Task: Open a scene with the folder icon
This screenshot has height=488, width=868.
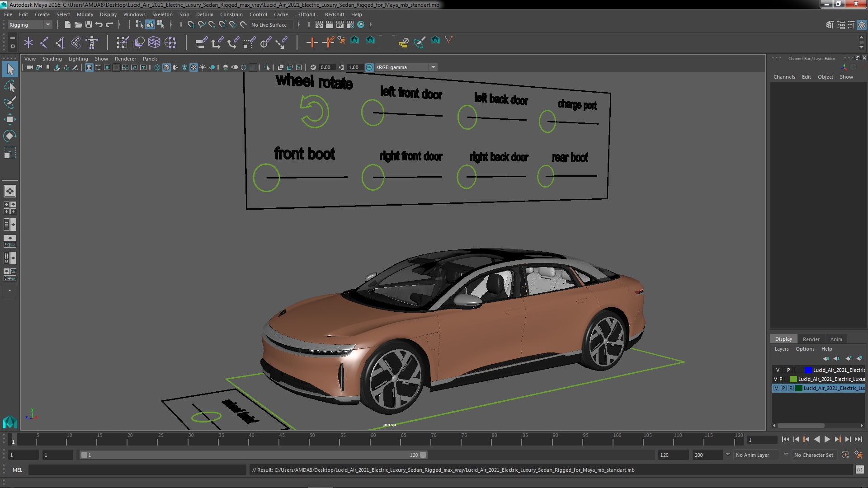Action: coord(78,24)
